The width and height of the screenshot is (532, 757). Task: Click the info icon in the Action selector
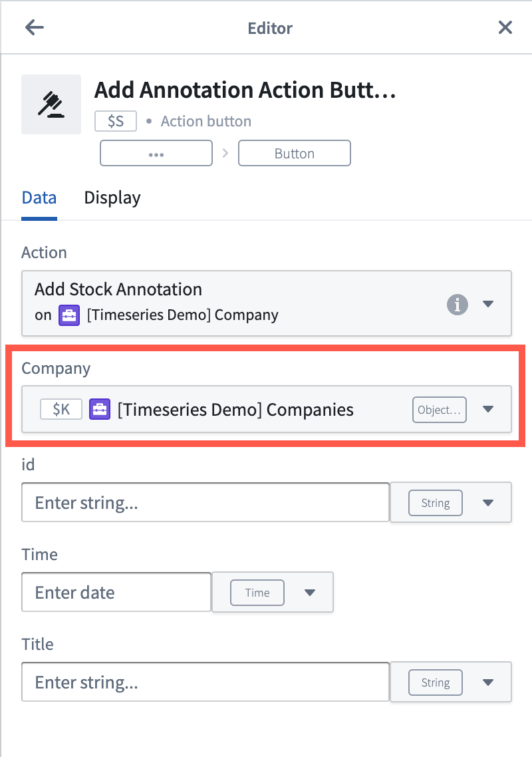(457, 304)
